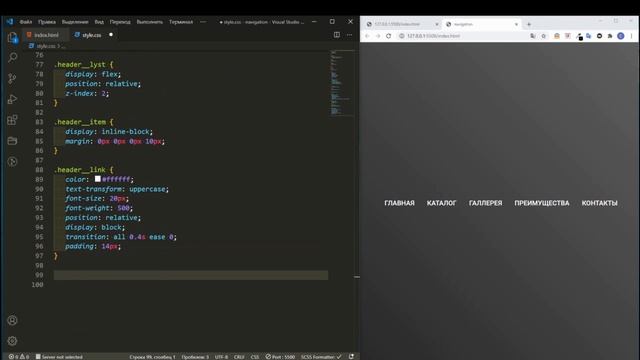Click SCSS Formatter status item

click(321, 357)
